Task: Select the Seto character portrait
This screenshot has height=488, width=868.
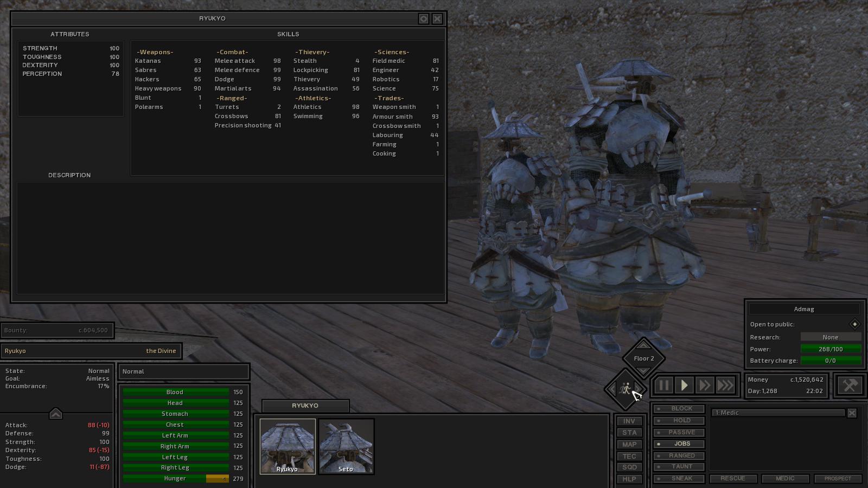Action: click(346, 446)
